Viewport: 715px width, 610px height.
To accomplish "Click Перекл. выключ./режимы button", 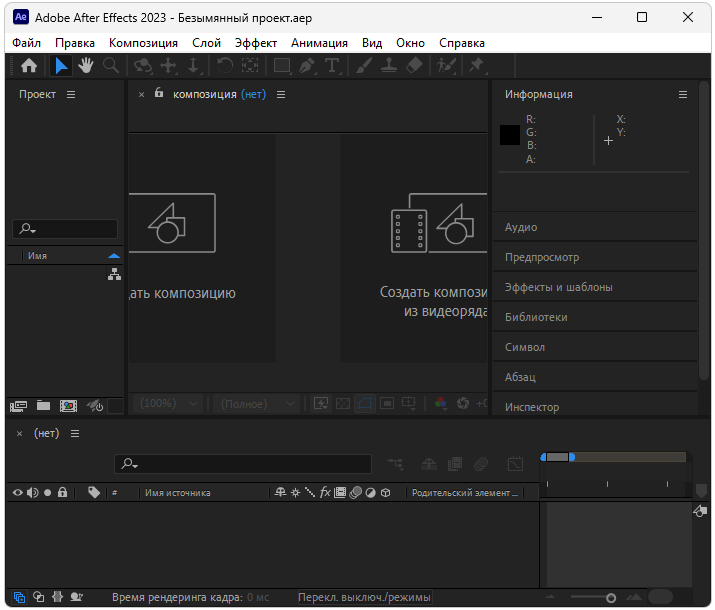I will click(x=364, y=597).
